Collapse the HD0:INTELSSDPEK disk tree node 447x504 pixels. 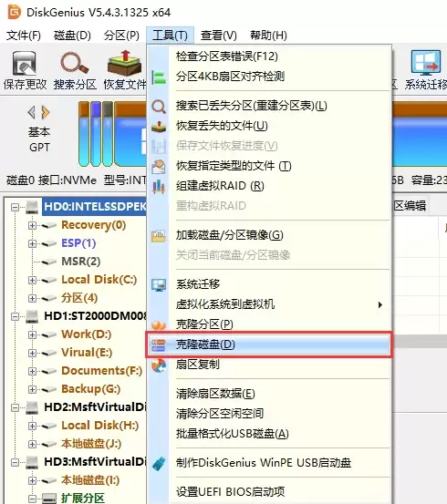point(15,207)
